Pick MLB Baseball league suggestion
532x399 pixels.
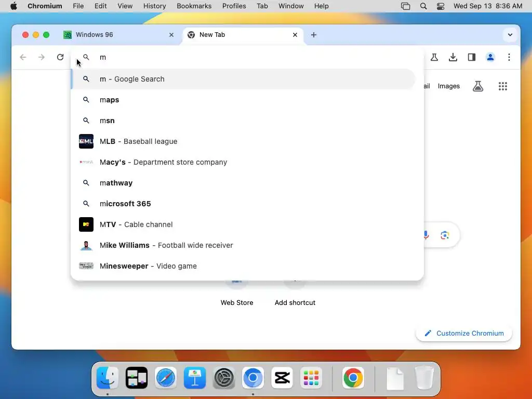tap(243, 141)
